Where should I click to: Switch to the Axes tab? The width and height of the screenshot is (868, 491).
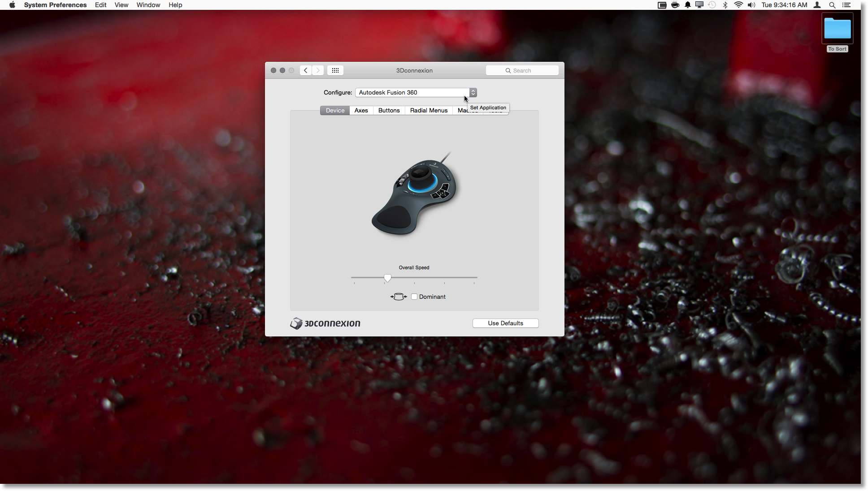pyautogui.click(x=361, y=110)
